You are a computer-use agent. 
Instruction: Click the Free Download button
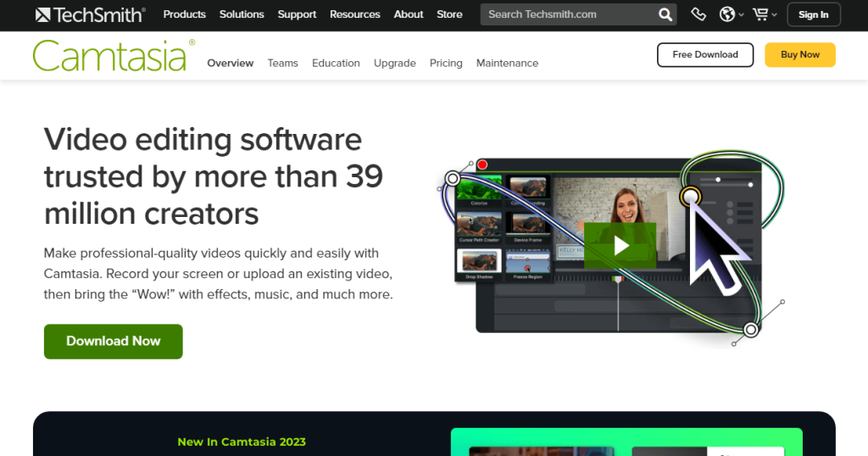coord(705,55)
